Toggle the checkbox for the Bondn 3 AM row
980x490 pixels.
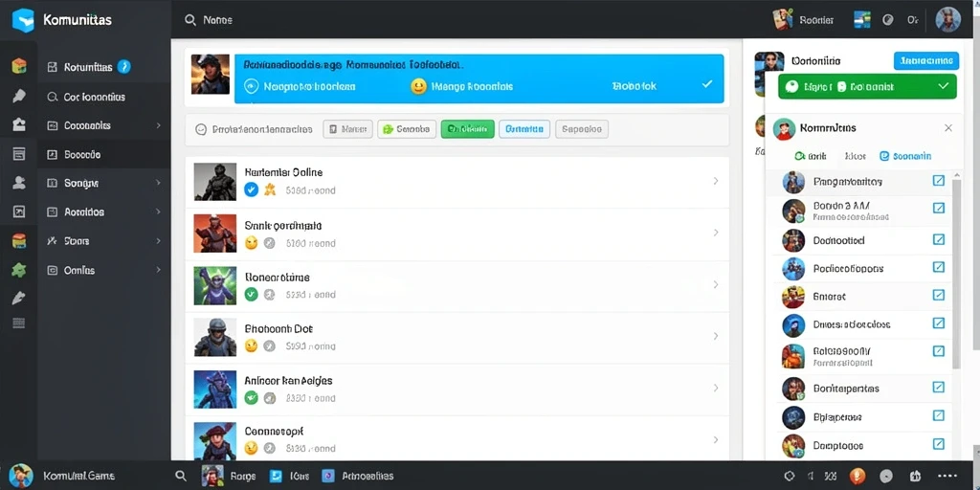pyautogui.click(x=938, y=208)
